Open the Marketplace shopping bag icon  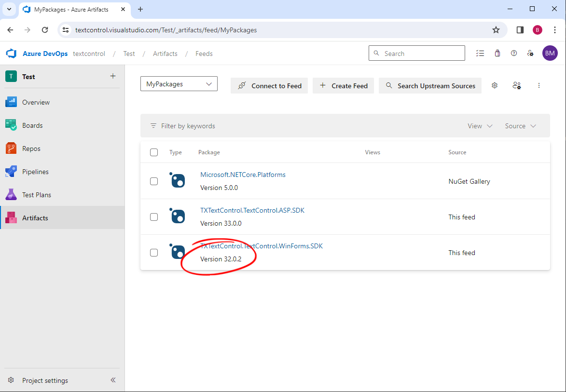pyautogui.click(x=497, y=54)
